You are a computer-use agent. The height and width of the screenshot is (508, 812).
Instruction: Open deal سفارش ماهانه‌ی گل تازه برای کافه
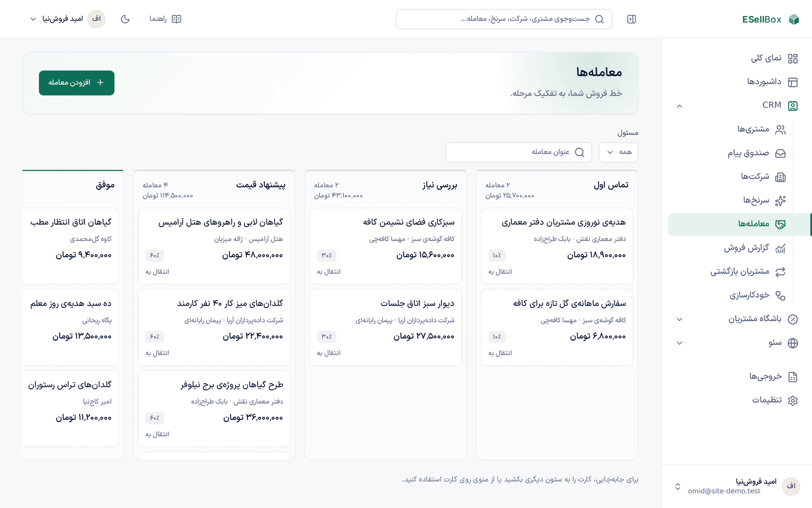pyautogui.click(x=569, y=303)
